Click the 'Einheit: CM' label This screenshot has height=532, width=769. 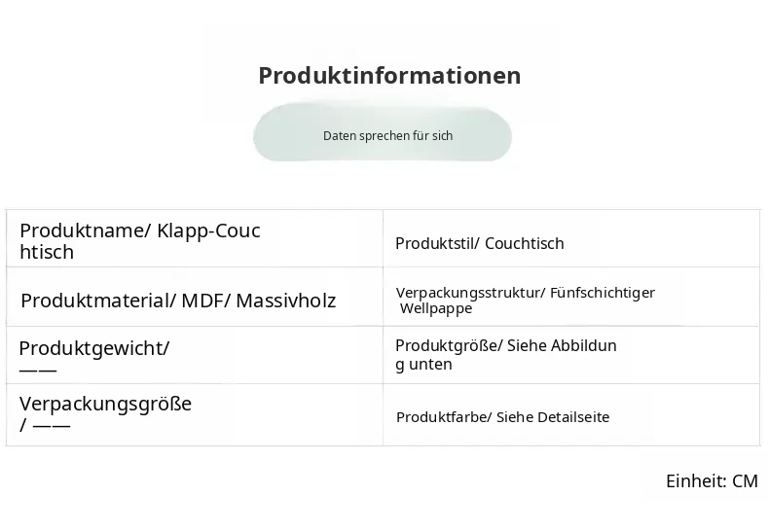tap(712, 481)
